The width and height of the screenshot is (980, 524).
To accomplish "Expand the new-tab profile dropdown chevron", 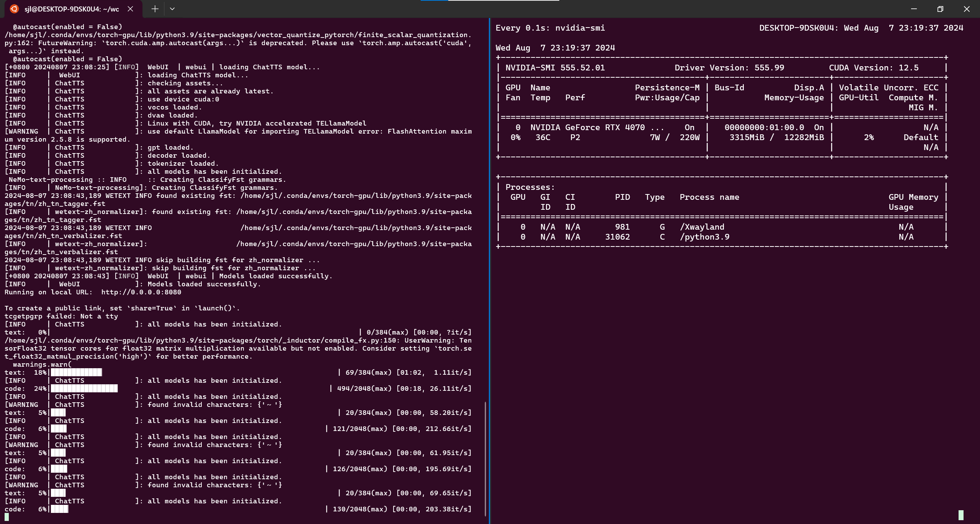I will coord(172,9).
